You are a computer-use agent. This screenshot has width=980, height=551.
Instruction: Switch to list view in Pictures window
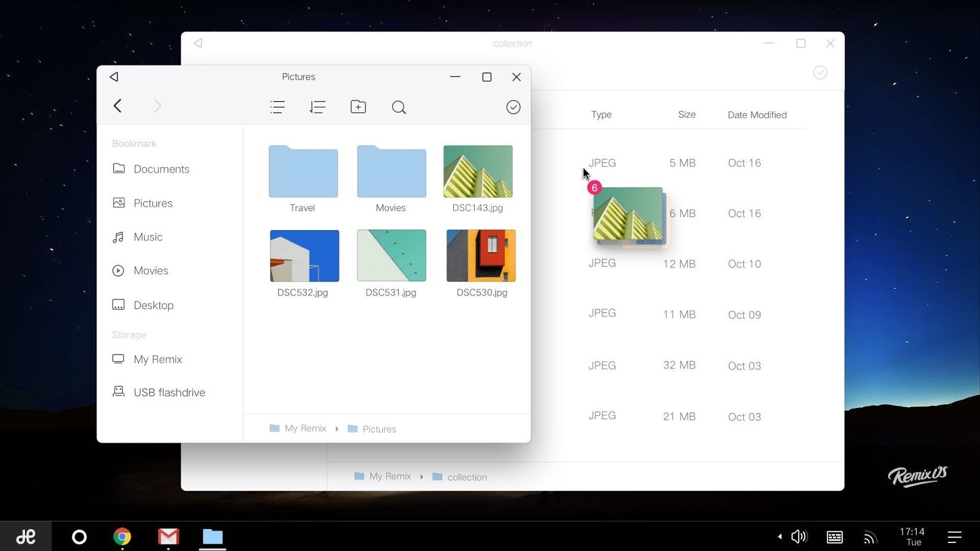click(x=277, y=107)
